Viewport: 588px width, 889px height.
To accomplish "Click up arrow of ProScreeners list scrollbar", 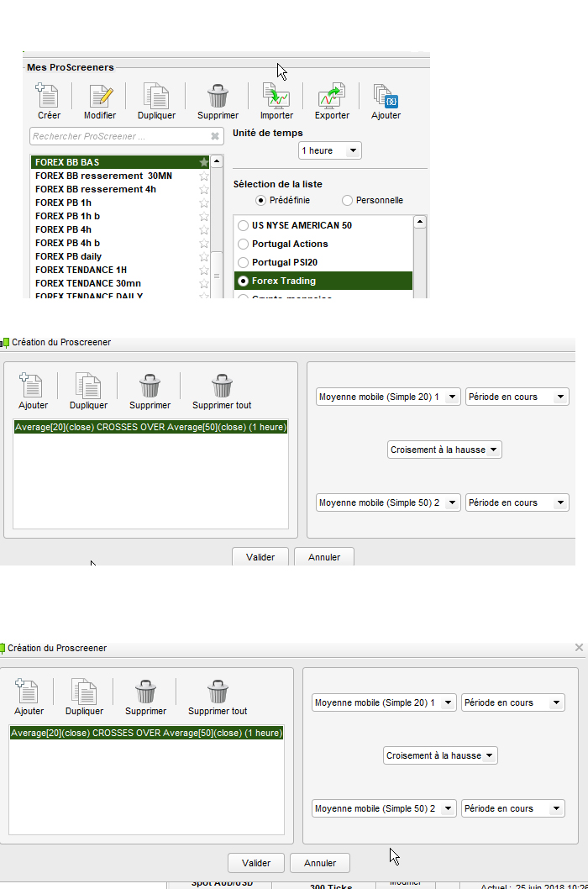I will 217,161.
